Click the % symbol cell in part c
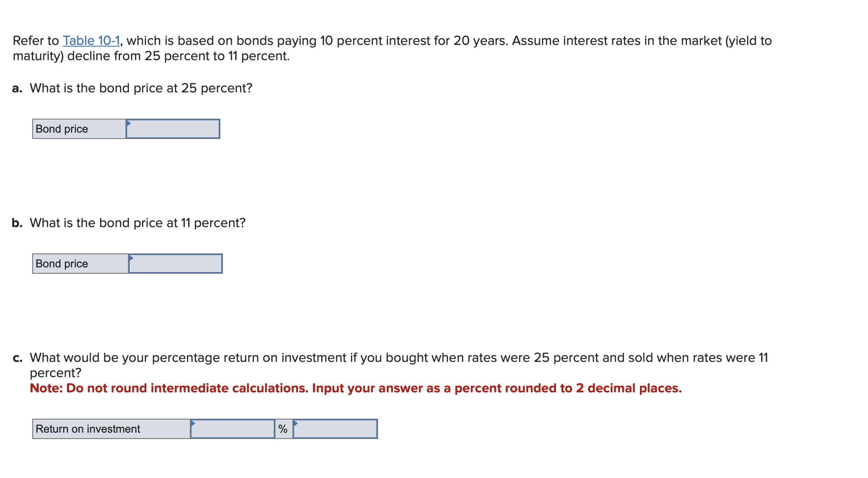The image size is (868, 478). 283,429
